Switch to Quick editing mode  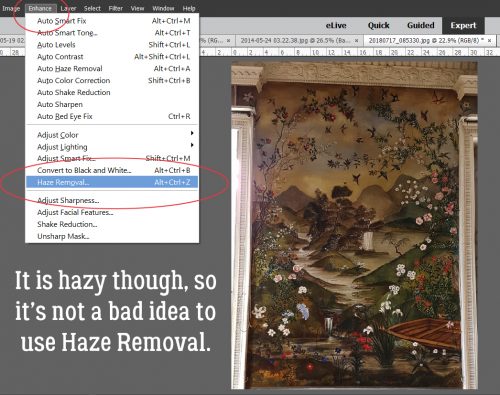(378, 25)
